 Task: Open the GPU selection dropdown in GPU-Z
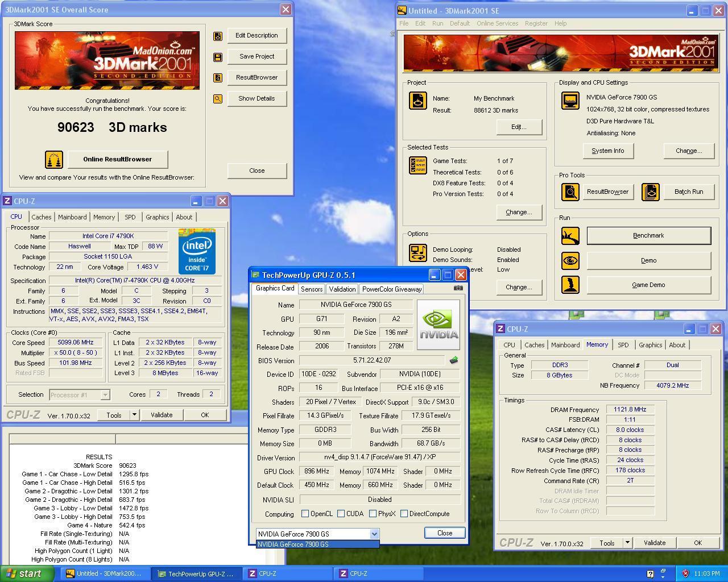pos(374,534)
